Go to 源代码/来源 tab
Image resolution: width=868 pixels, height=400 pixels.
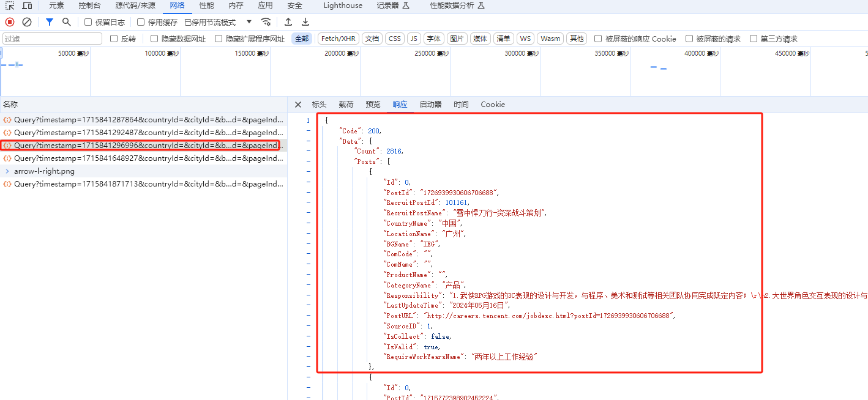(135, 6)
